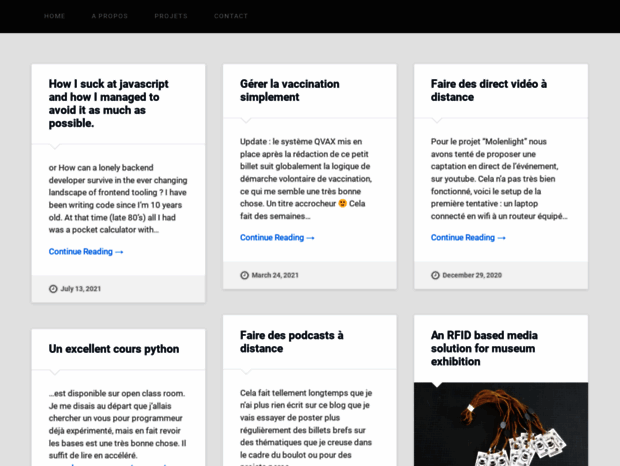Click the December 29, 2020 date text
Screen dimensions: 620x466
point(472,275)
